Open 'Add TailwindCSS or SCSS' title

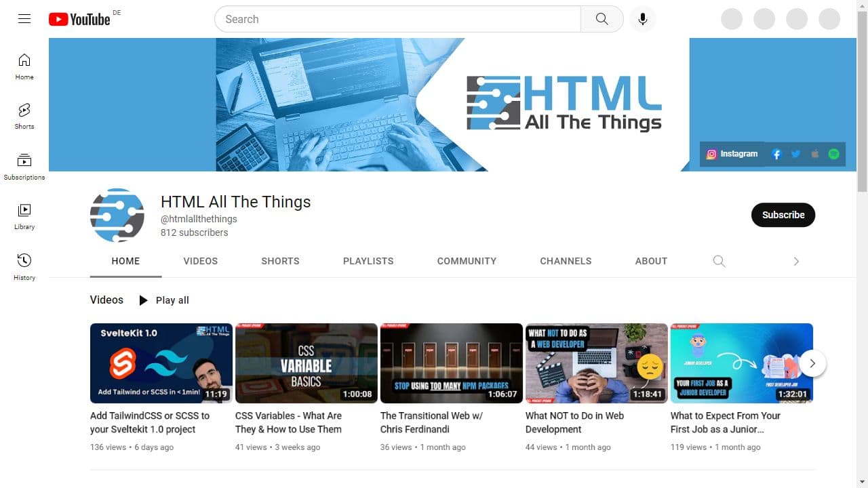[x=150, y=422]
